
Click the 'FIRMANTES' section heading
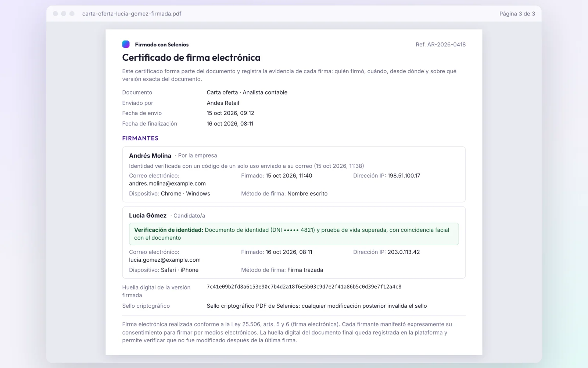pos(140,138)
